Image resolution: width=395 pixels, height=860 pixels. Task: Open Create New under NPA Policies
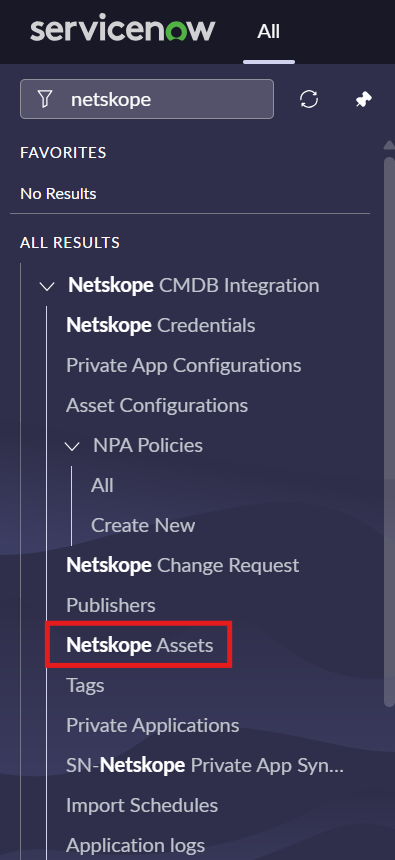(x=143, y=525)
